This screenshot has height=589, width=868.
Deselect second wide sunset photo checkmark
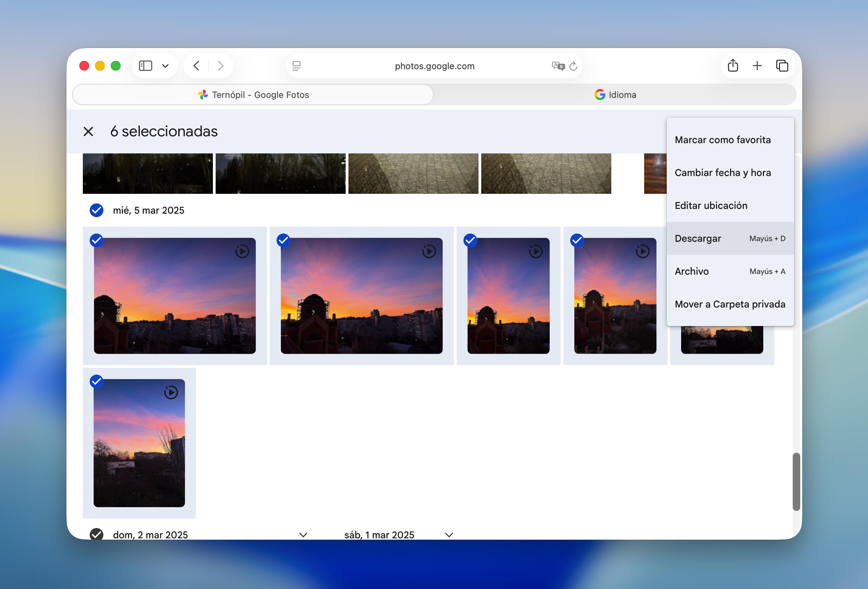pyautogui.click(x=283, y=240)
